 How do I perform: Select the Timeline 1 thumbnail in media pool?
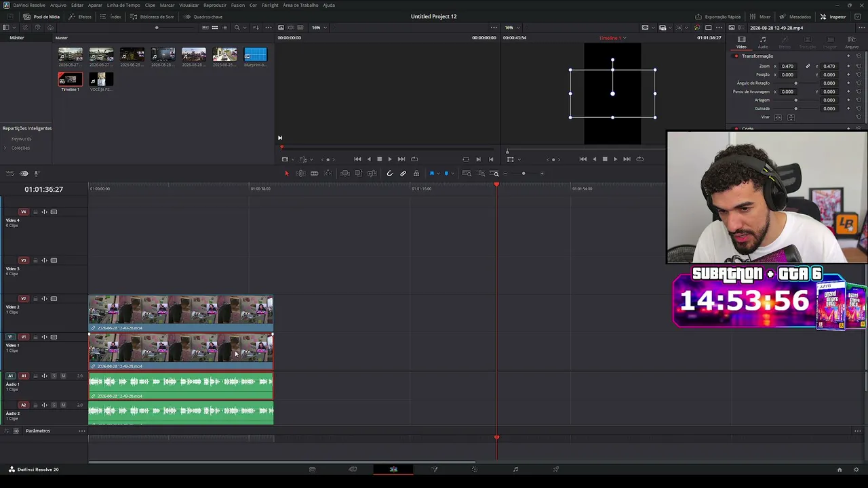click(71, 80)
